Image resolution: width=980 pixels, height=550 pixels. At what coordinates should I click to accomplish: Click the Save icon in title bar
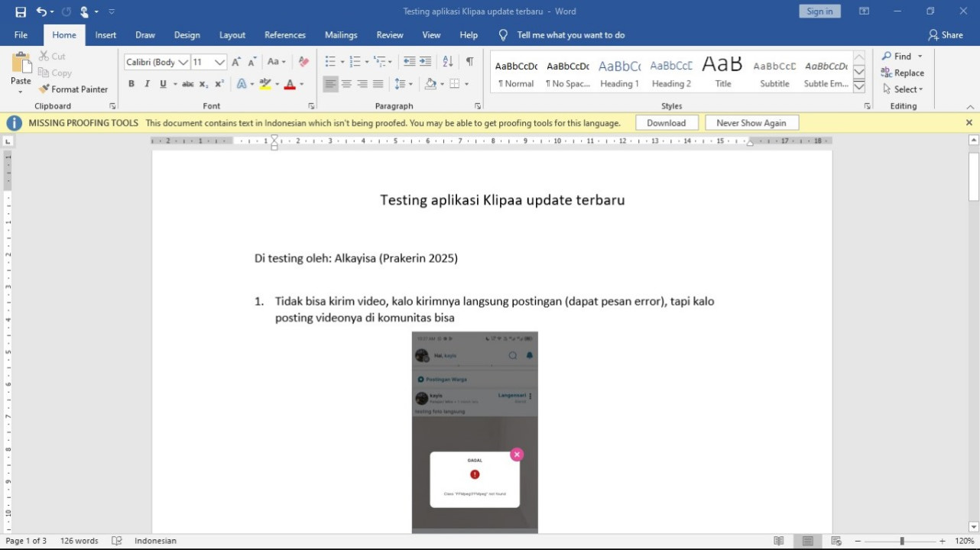(x=21, y=11)
